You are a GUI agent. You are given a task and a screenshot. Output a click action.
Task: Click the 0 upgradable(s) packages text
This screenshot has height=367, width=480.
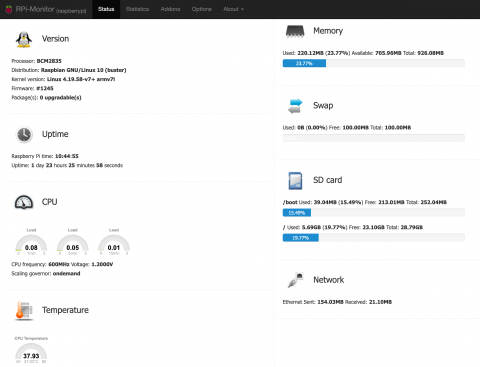[x=46, y=98]
